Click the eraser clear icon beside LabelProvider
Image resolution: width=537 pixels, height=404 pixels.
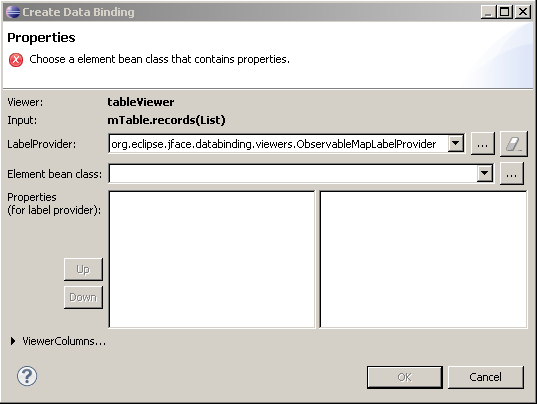pos(513,144)
